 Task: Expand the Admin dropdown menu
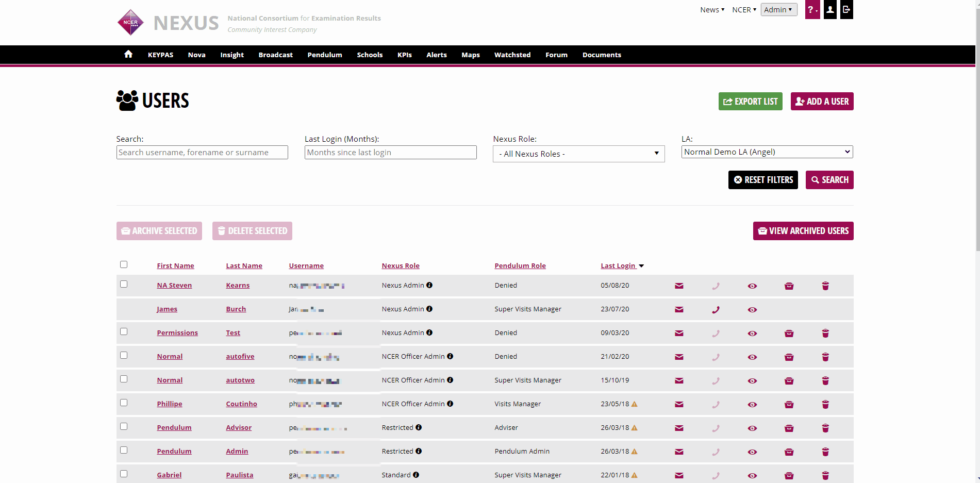coord(778,10)
